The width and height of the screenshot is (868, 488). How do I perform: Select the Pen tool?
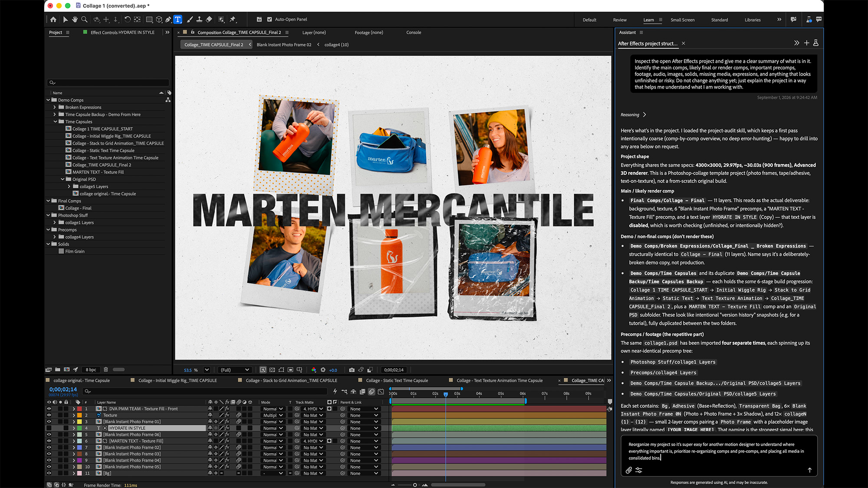pos(168,20)
